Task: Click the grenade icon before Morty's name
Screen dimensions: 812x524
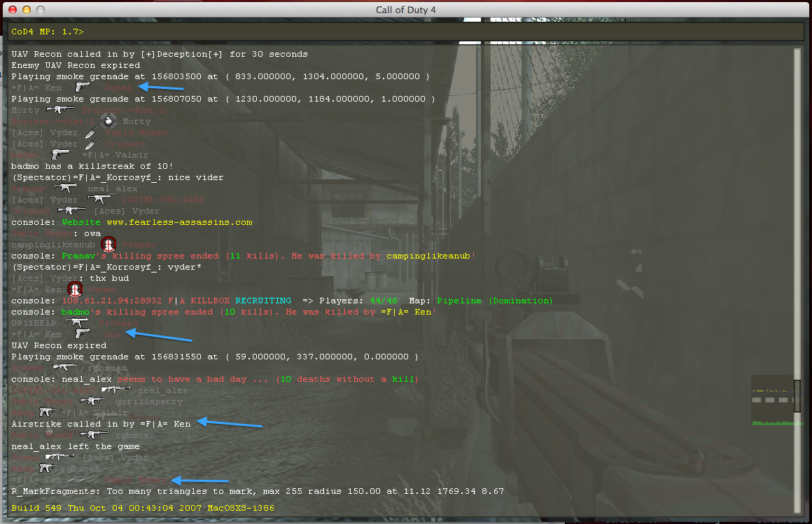Action: [108, 120]
